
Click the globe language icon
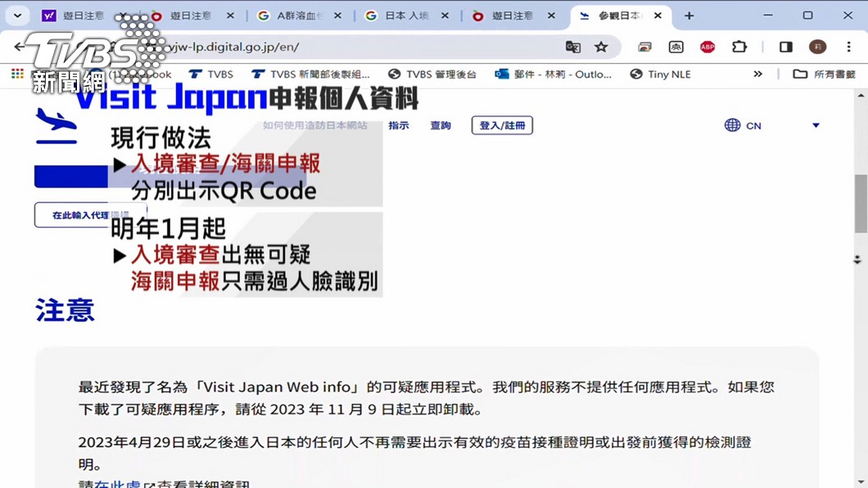732,125
